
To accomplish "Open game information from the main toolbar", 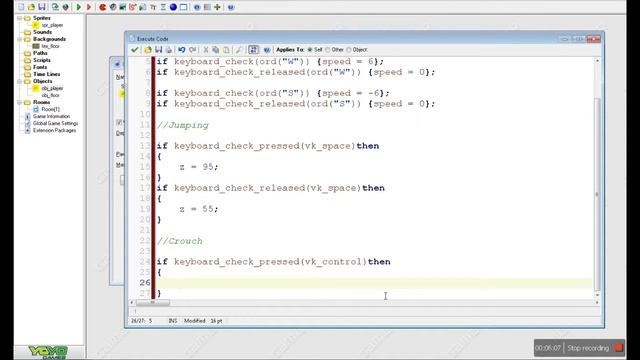I will pyautogui.click(x=197, y=7).
